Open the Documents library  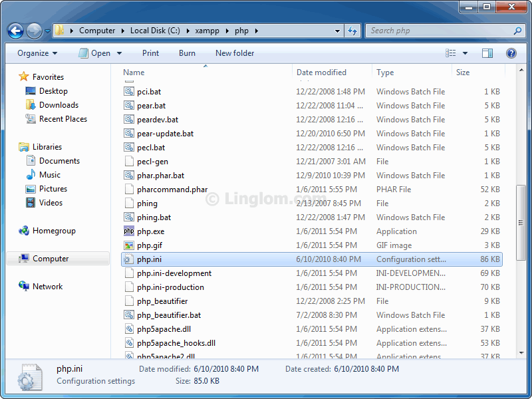[x=53, y=161]
